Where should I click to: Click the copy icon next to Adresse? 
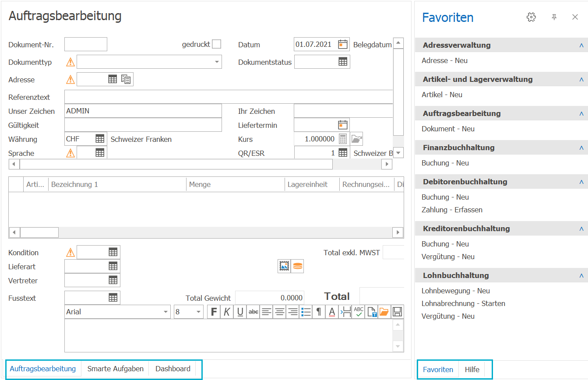[x=126, y=79]
